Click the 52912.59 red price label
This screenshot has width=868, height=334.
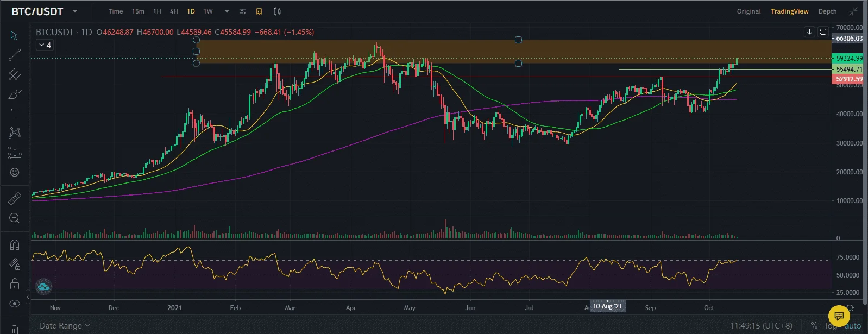(849, 79)
